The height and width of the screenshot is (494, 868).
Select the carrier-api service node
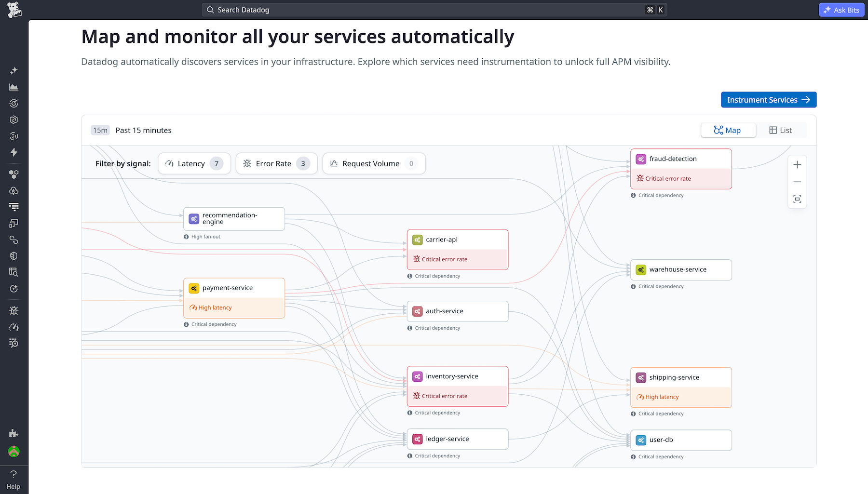point(458,250)
